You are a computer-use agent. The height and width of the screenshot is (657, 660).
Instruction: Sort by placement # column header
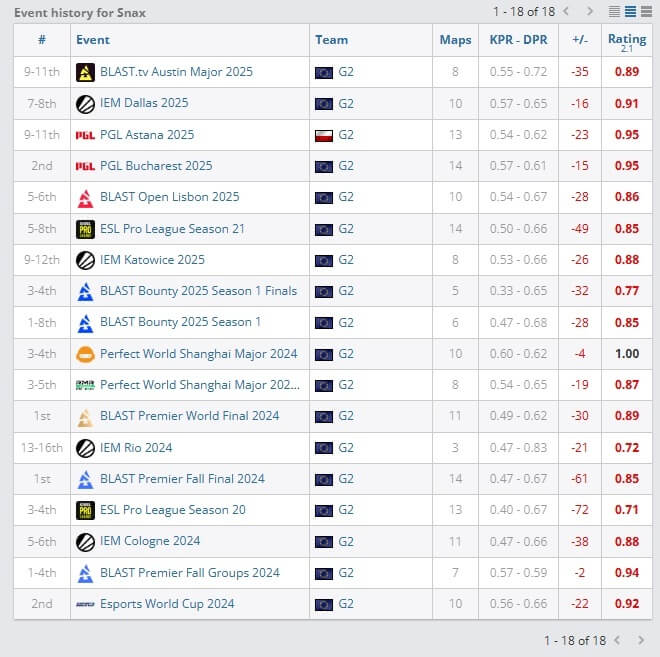(x=42, y=40)
